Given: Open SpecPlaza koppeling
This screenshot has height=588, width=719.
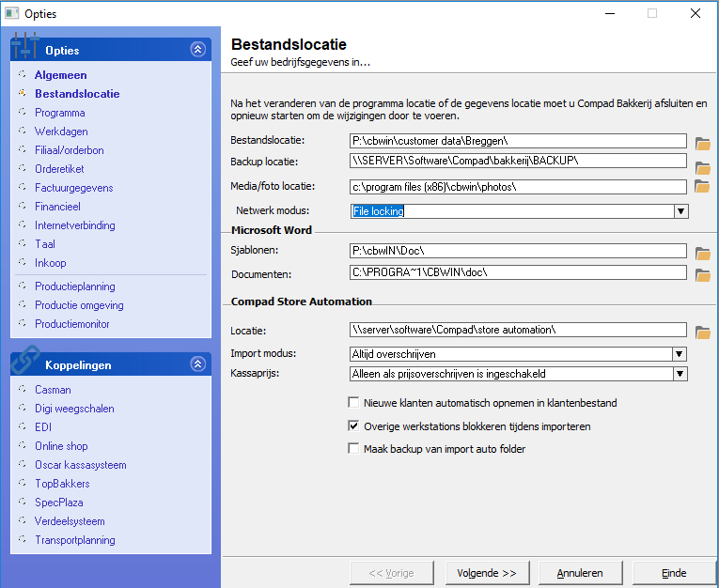Looking at the screenshot, I should (58, 503).
